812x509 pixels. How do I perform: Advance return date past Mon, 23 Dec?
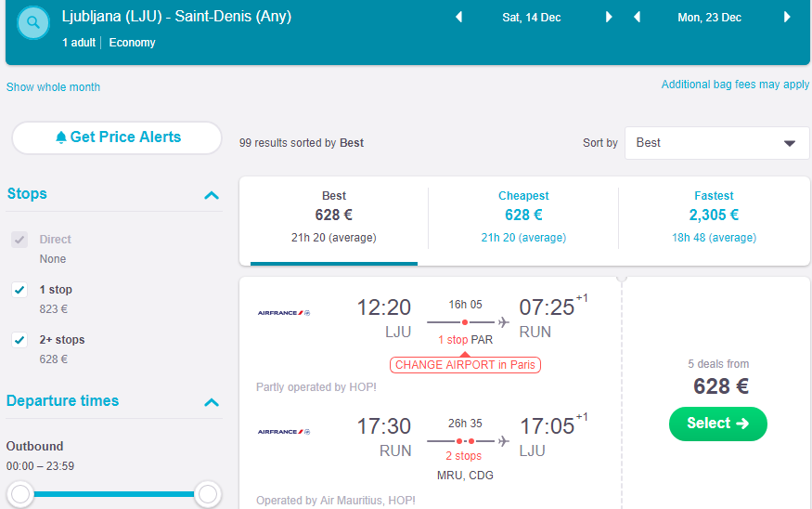(787, 18)
